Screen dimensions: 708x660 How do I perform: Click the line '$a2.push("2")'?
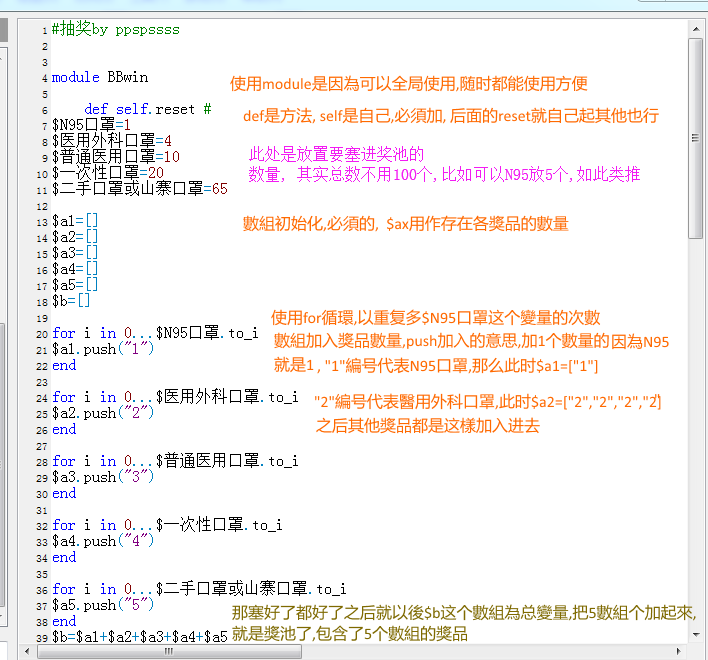pos(102,413)
